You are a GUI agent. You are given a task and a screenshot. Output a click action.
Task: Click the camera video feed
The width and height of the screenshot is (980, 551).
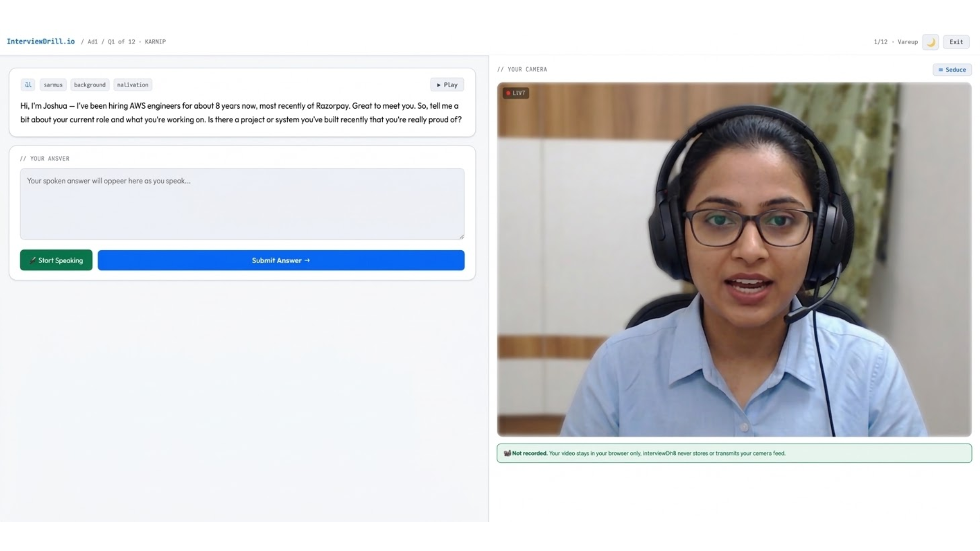(x=734, y=260)
